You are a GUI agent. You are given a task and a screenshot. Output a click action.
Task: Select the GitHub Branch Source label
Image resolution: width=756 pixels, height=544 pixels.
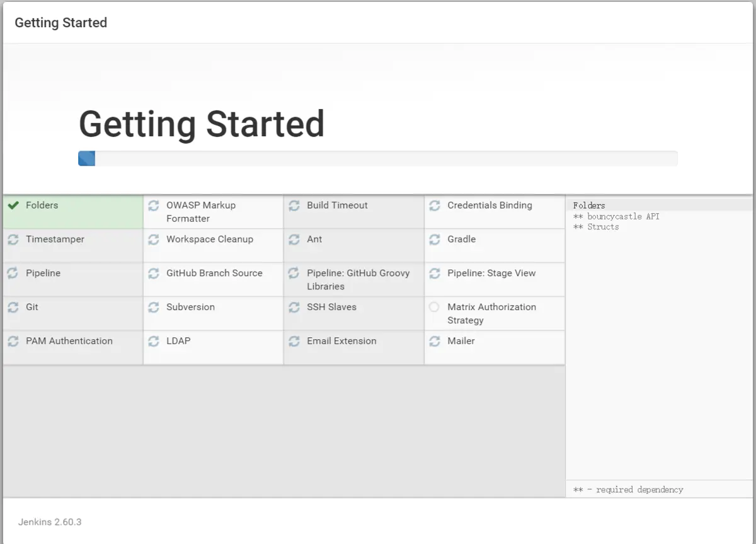click(x=214, y=273)
